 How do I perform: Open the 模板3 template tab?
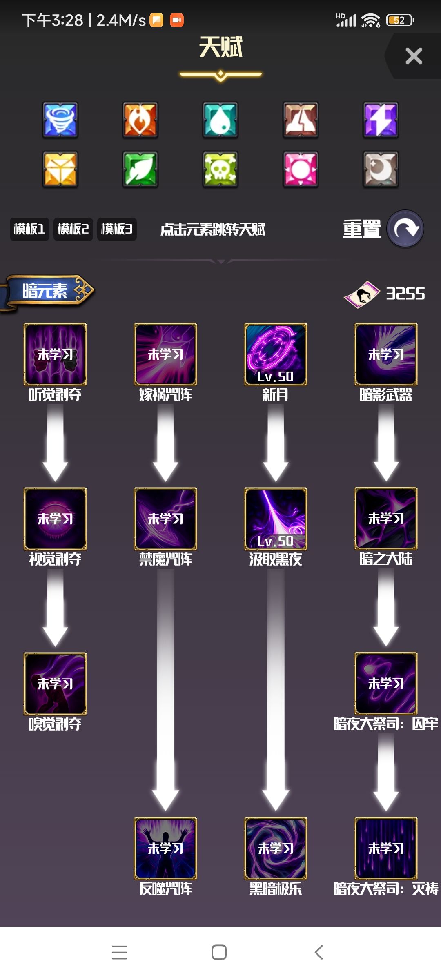tap(117, 229)
